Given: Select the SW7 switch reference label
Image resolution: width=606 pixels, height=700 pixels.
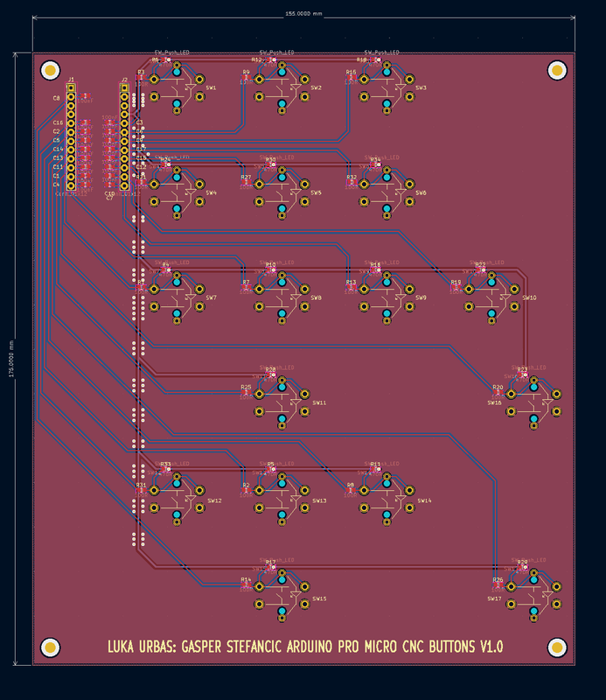Looking at the screenshot, I should pos(211,297).
